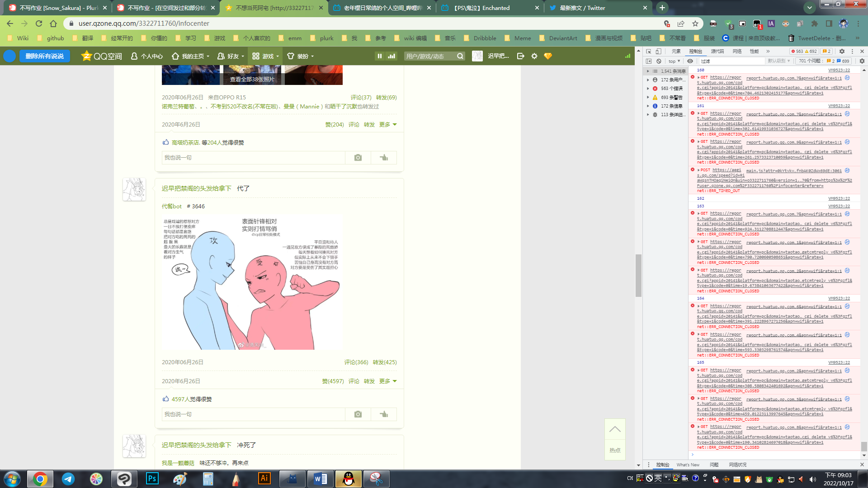This screenshot has height=488, width=868.
Task: Click Qzone search box 用户/游戏/动态
Action: pos(429,56)
